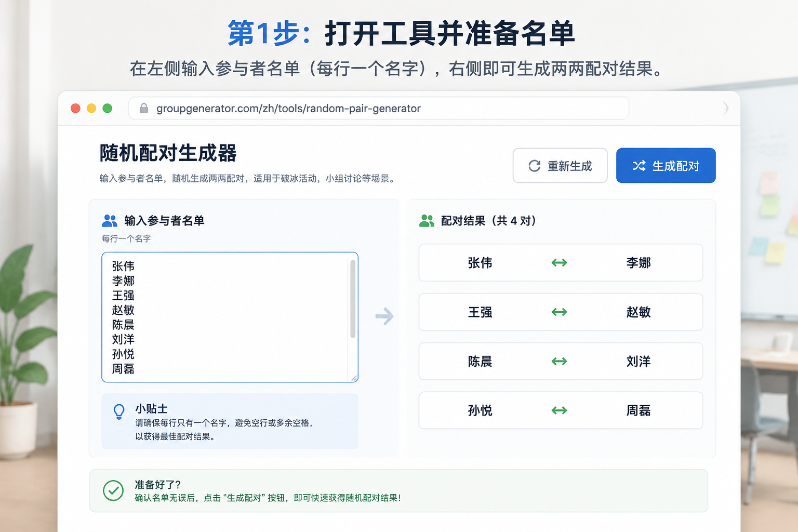
Task: Click 周磊 line in the names list
Action: point(123,369)
